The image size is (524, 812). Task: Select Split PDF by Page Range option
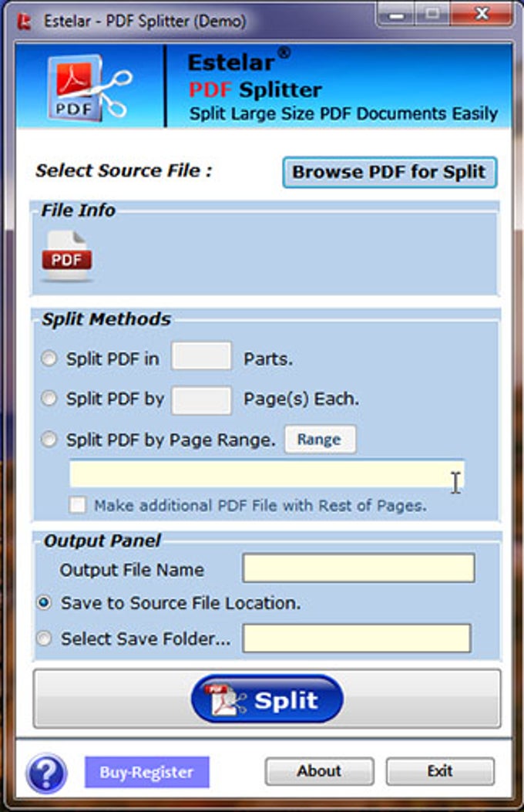pos(49,440)
